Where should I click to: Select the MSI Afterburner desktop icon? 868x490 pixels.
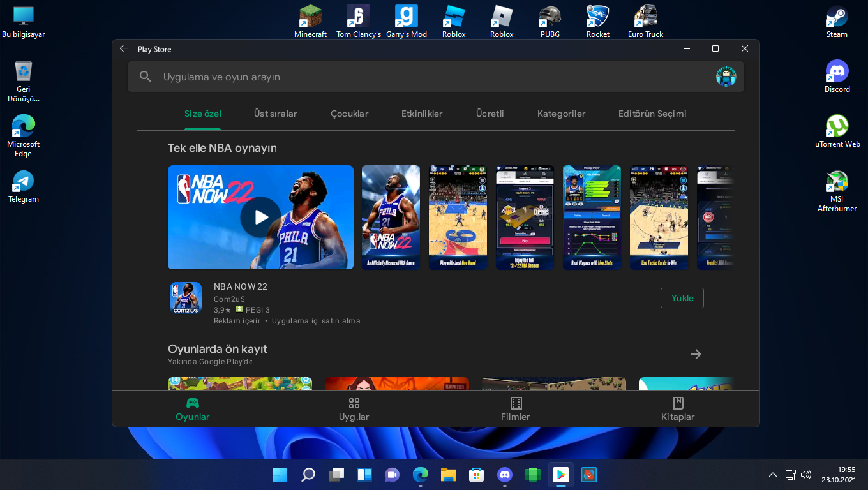coord(837,191)
